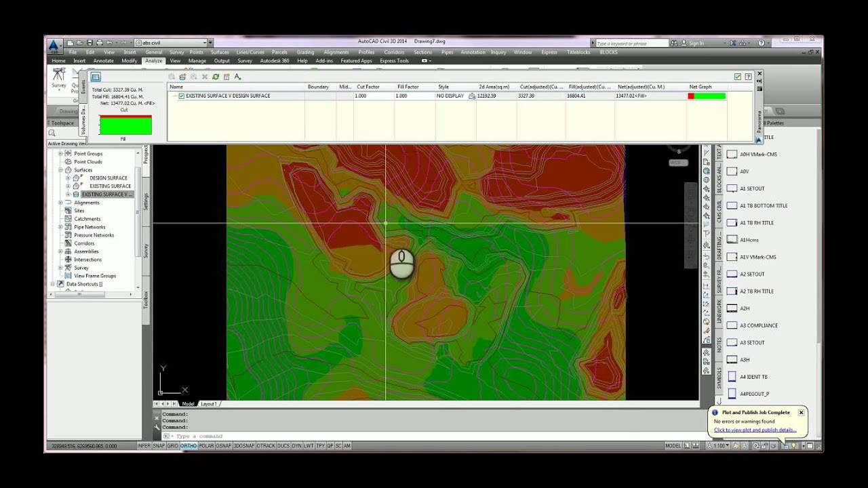Image resolution: width=868 pixels, height=488 pixels.
Task: Click the Fill Factor cell value 1.000
Action: tap(414, 96)
